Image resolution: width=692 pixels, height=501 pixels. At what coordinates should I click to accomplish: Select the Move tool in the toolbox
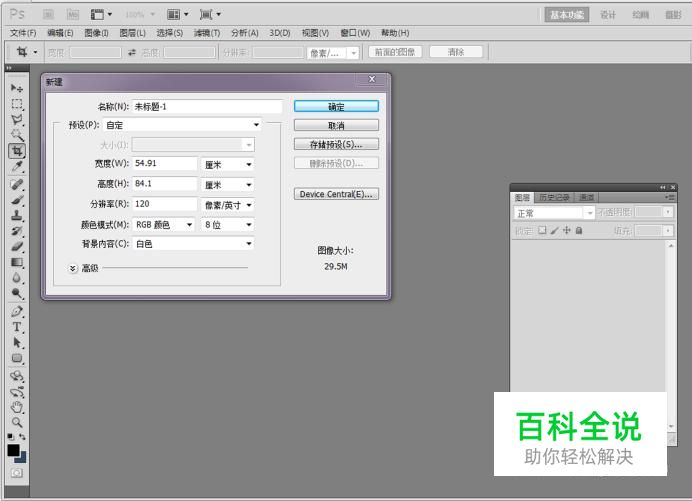point(17,89)
